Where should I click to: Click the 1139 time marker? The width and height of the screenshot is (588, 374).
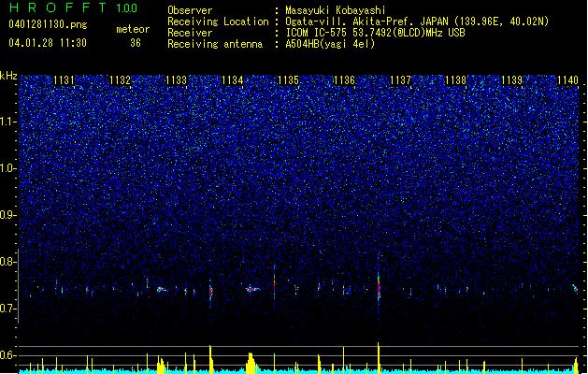512,80
